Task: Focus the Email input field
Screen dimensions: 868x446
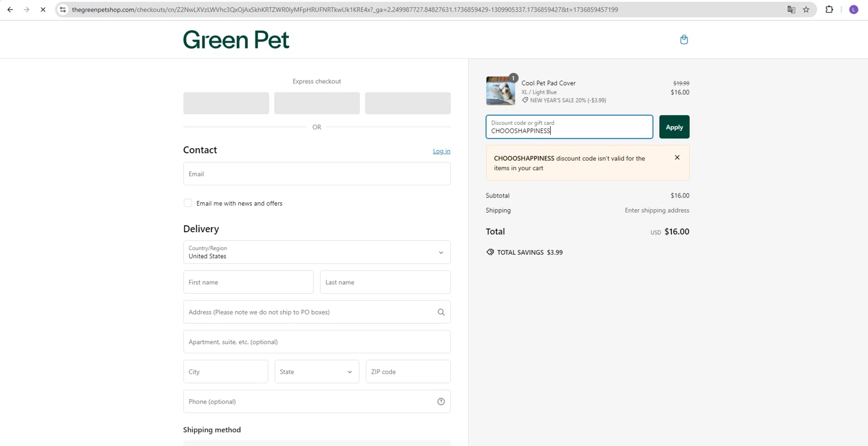Action: [317, 174]
